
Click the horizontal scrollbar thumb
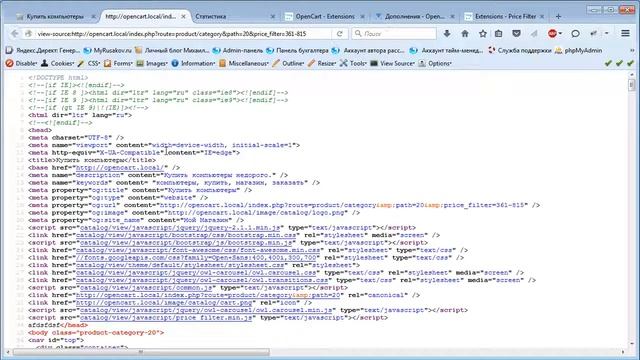(x=141, y=352)
